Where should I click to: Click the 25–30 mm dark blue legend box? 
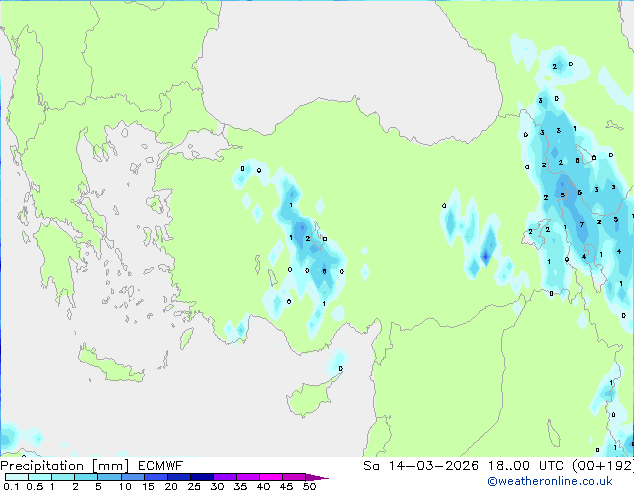click(202, 477)
